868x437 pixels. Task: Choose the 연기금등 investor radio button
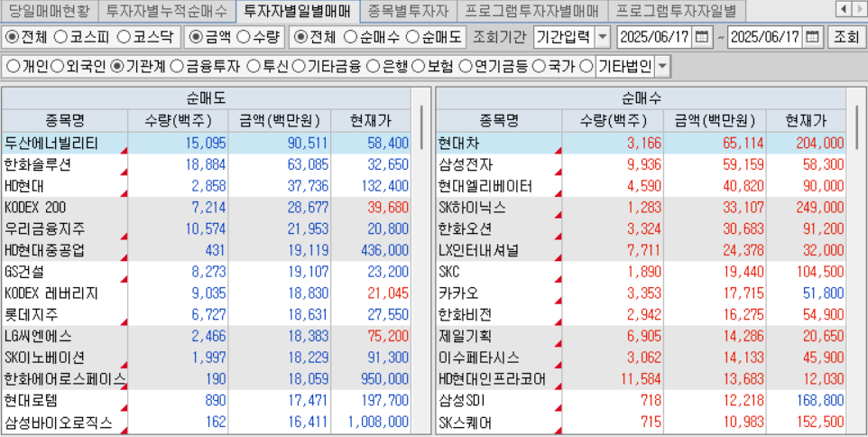coord(466,67)
